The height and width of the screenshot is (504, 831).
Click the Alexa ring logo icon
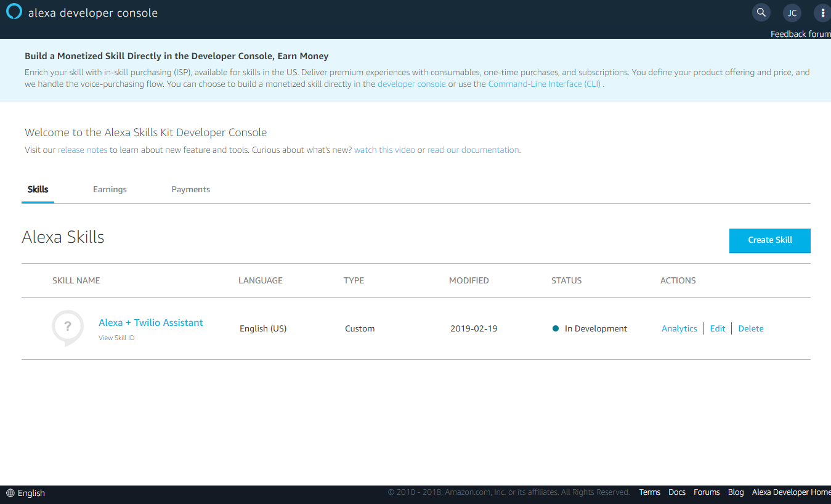14,12
